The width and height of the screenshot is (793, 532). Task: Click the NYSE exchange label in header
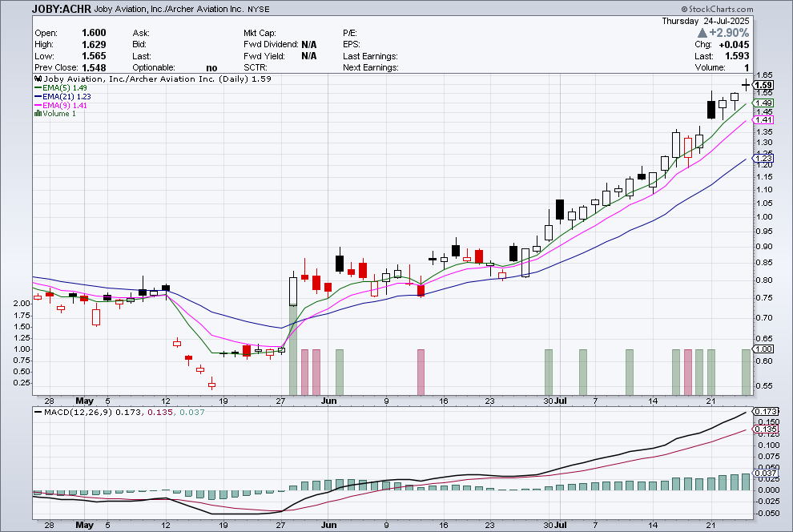(x=259, y=9)
